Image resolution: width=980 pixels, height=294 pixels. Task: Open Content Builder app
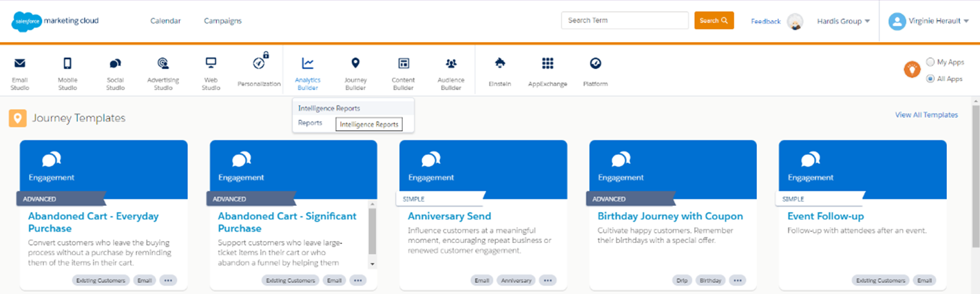tap(404, 72)
